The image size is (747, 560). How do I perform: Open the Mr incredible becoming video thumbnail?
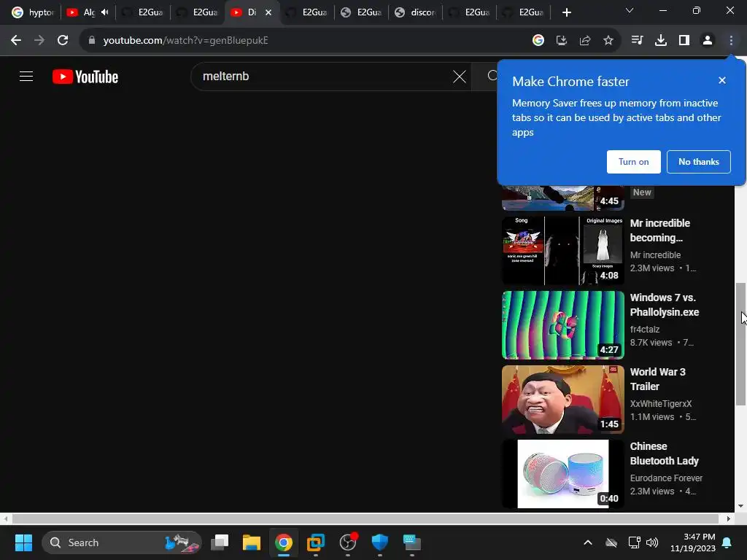pos(562,251)
